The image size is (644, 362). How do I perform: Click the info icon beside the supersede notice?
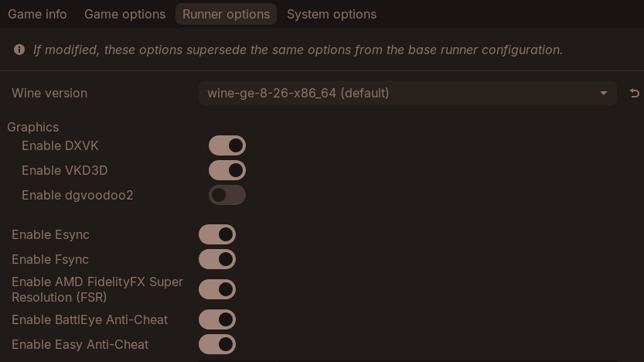coord(19,50)
